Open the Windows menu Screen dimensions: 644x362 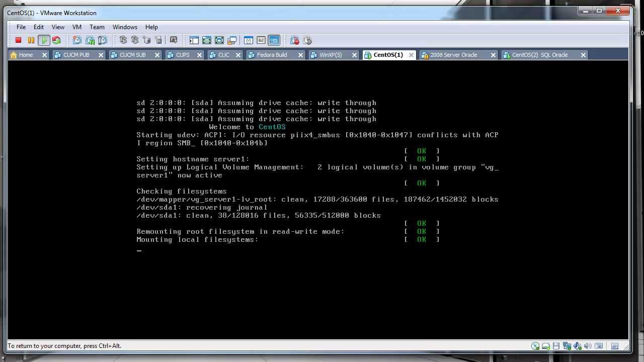[125, 27]
